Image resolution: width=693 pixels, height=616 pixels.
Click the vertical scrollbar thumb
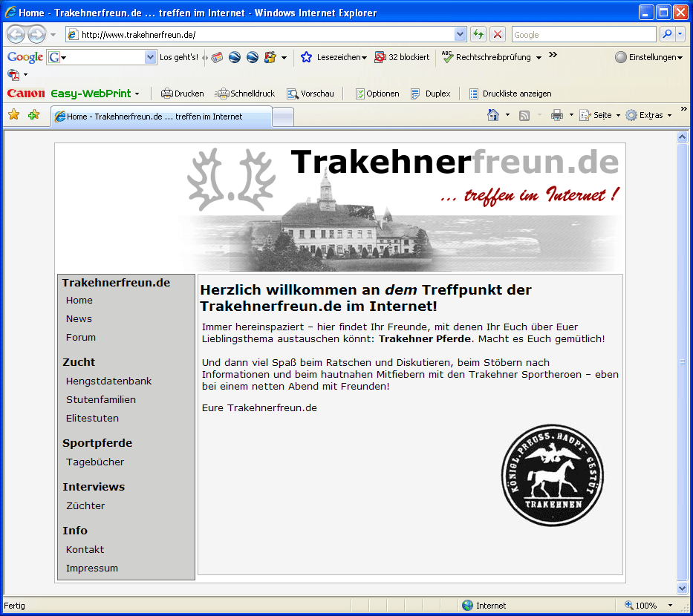pos(683,362)
